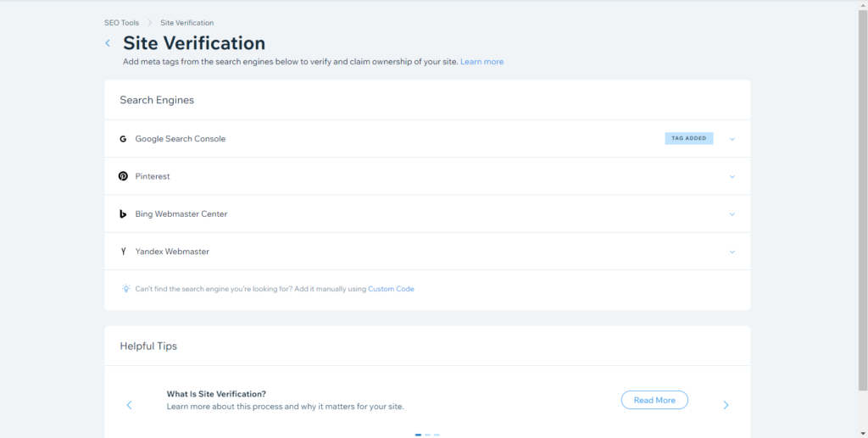Viewport: 868px width, 438px height.
Task: Open the SEO Tools breadcrumb
Action: [x=121, y=23]
